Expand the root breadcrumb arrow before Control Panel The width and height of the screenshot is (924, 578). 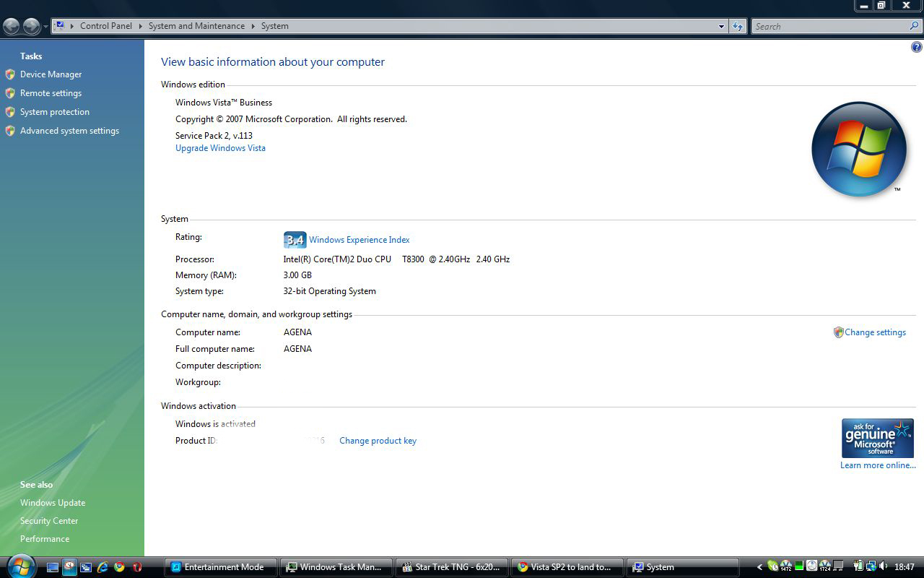click(x=72, y=26)
